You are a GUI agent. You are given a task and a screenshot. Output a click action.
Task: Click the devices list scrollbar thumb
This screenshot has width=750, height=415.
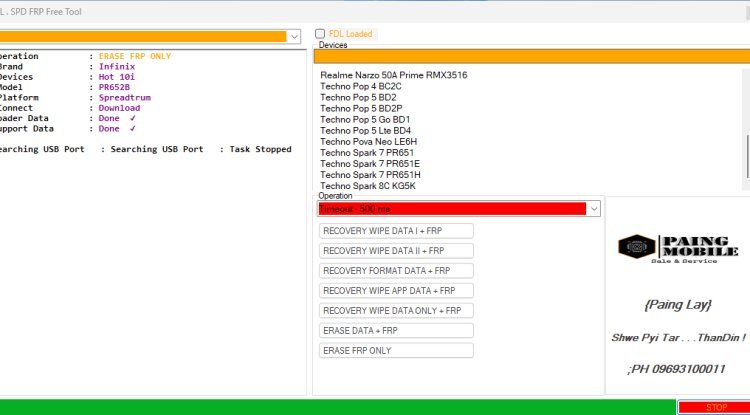747,156
